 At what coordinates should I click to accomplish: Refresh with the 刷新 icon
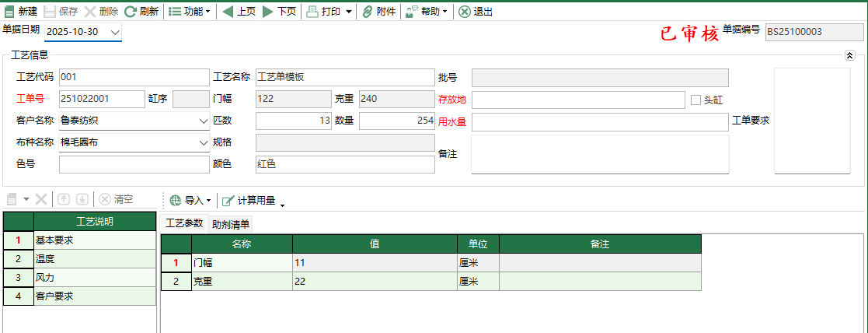click(130, 11)
